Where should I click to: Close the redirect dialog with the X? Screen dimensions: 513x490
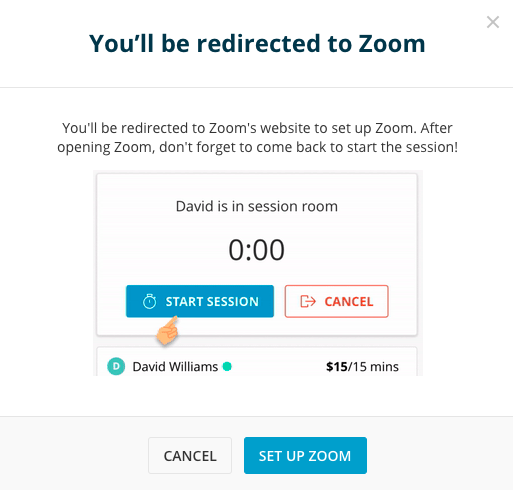click(493, 22)
